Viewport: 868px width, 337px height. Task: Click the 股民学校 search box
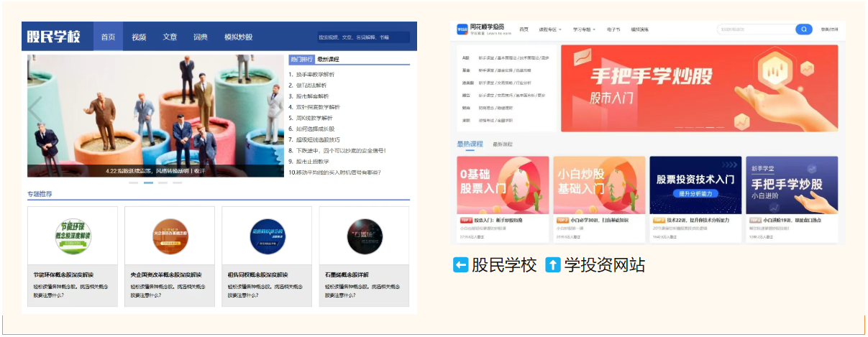click(364, 37)
